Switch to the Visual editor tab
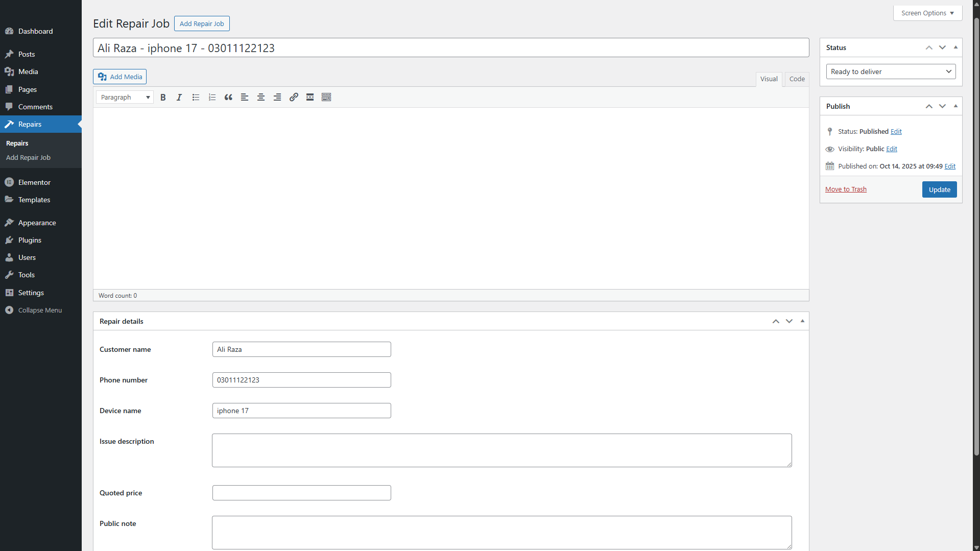Viewport: 980px width, 551px height. 769,79
